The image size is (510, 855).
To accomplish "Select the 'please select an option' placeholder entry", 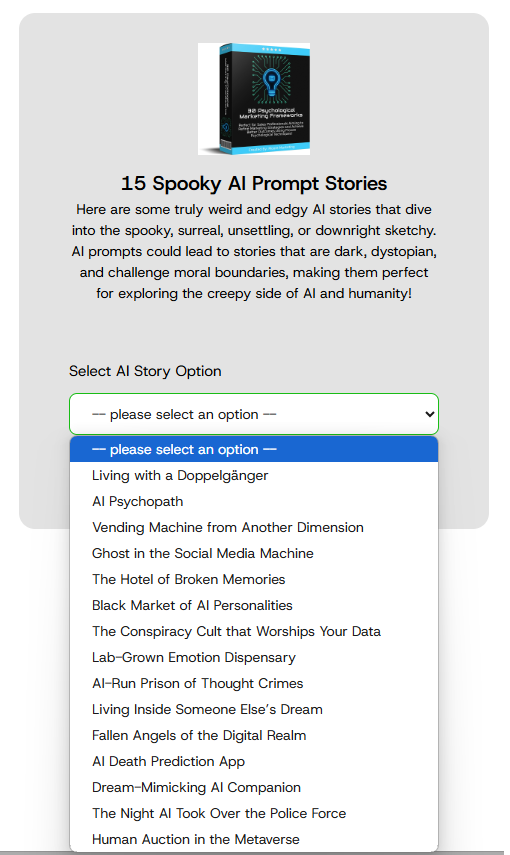I will point(254,449).
